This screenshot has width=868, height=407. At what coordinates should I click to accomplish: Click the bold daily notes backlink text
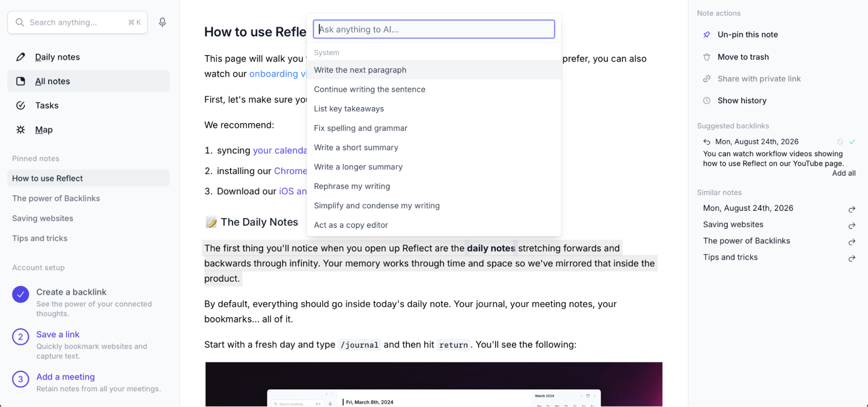(x=491, y=248)
